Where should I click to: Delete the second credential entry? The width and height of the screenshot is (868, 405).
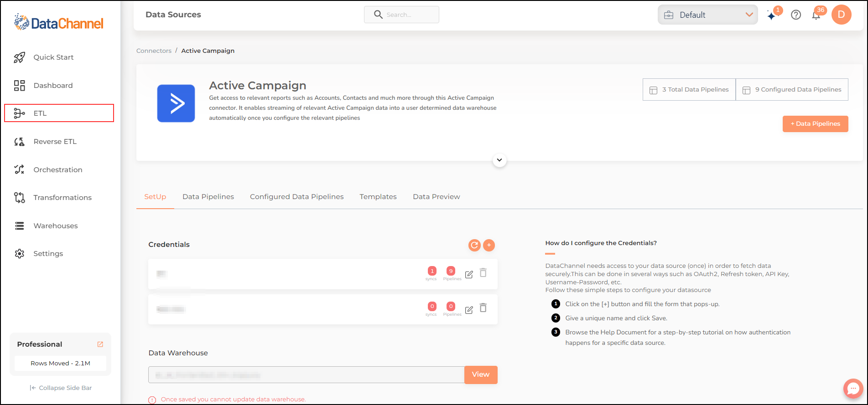click(483, 308)
